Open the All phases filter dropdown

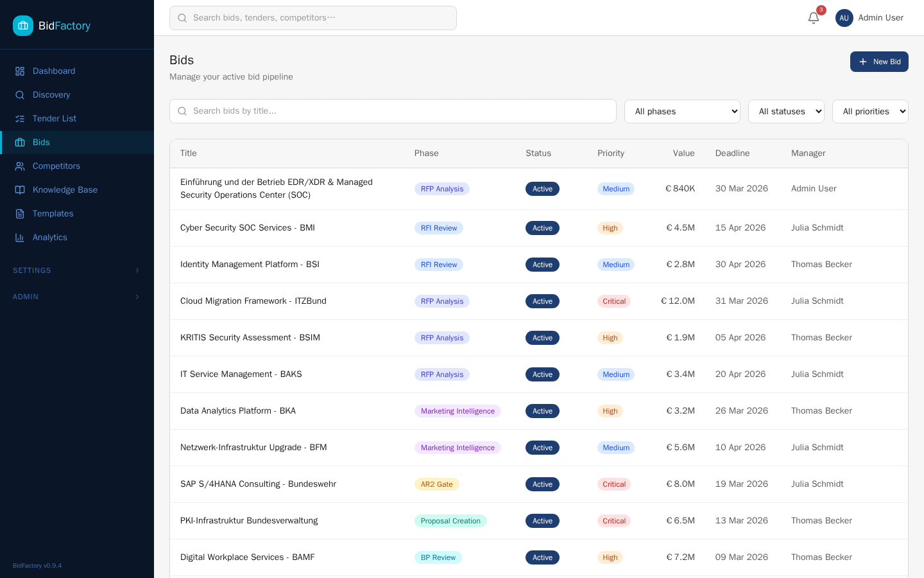click(682, 111)
